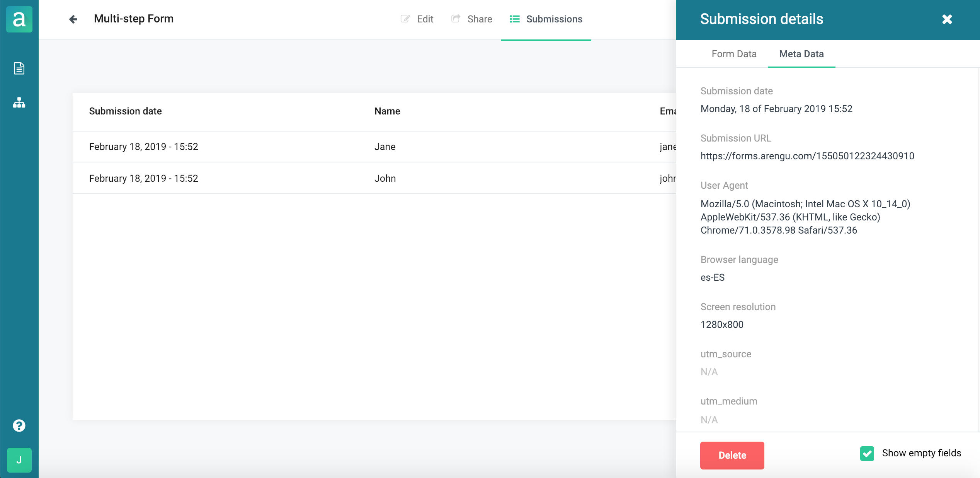This screenshot has width=980, height=478.
Task: Click the 1280x800 screen resolution value
Action: pos(722,324)
